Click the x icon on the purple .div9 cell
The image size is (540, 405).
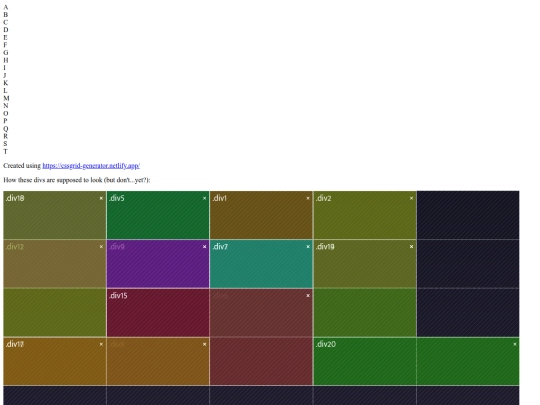point(205,247)
